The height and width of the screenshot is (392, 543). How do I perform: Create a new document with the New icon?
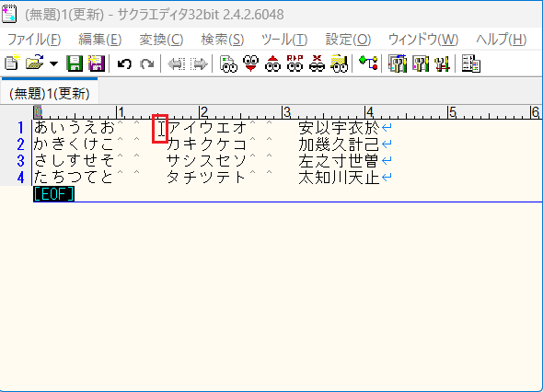(x=12, y=63)
